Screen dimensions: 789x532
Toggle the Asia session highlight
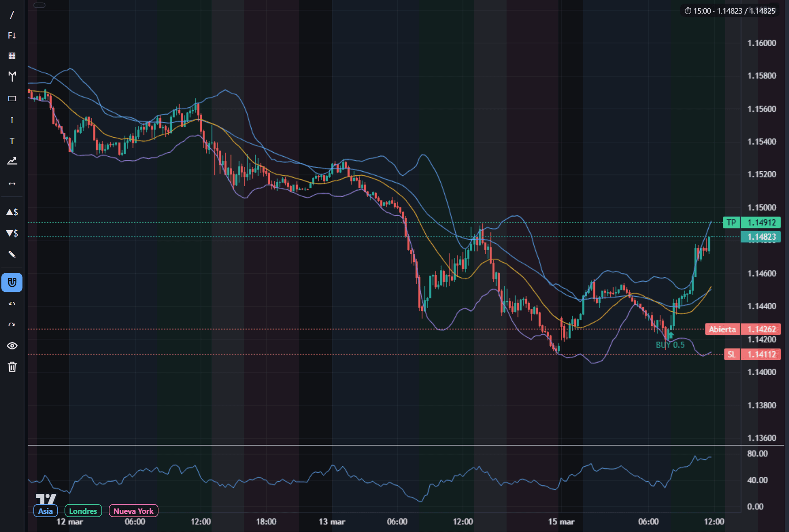[x=45, y=511]
